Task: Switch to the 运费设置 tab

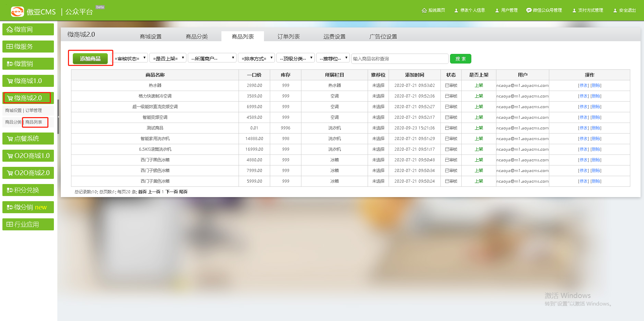Action: click(x=334, y=36)
